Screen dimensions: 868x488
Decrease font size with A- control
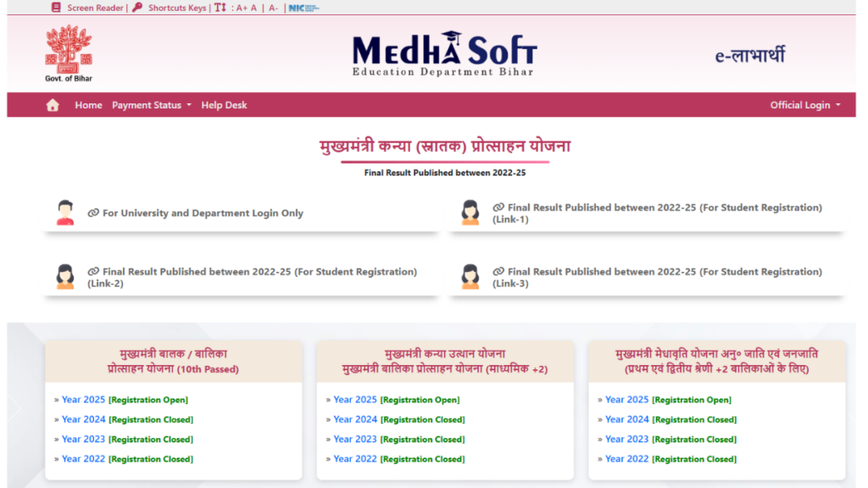click(x=273, y=8)
